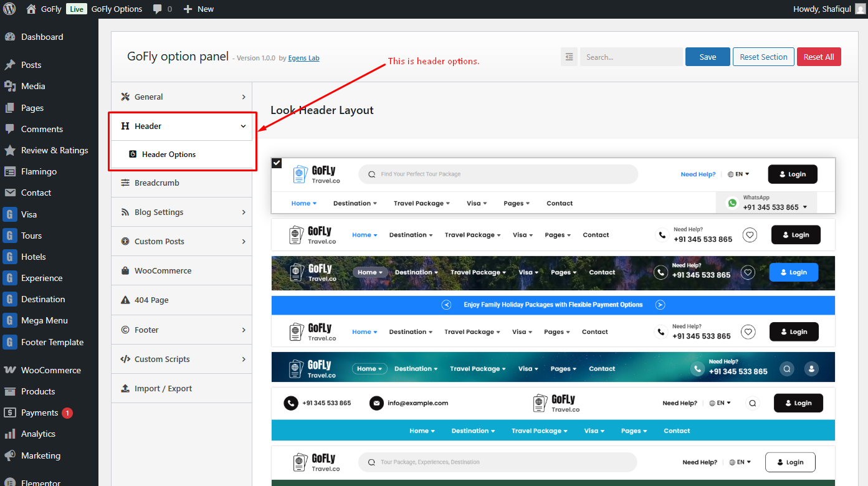Click the Dashboard gauge icon in sidebar
Screen dimensions: 868x486
(9, 37)
